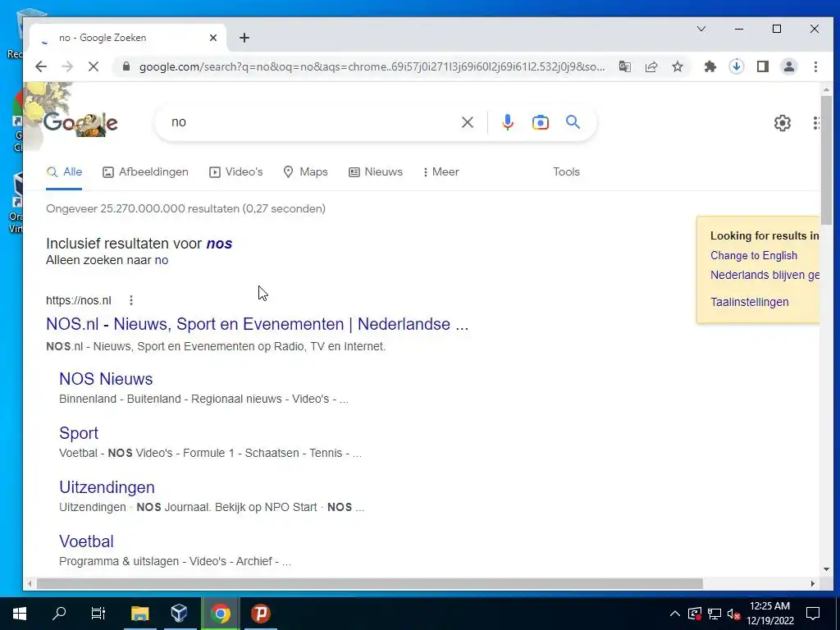Open the nos.nl result options dots
The width and height of the screenshot is (840, 630).
(x=131, y=300)
